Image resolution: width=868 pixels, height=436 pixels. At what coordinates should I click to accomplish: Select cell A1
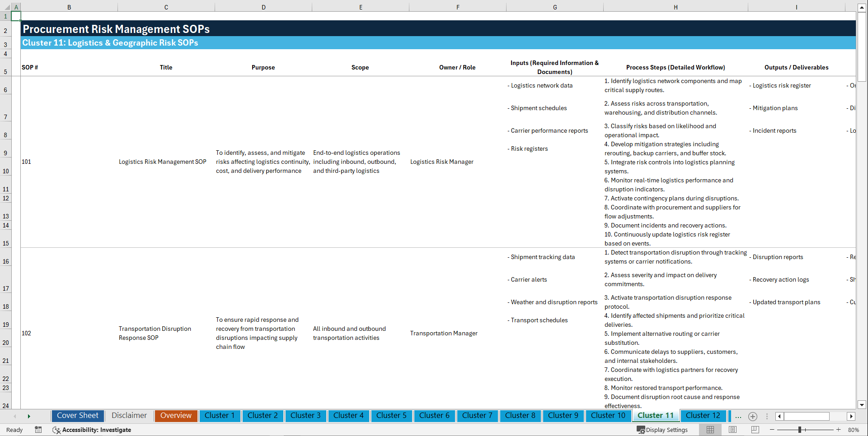(x=16, y=16)
